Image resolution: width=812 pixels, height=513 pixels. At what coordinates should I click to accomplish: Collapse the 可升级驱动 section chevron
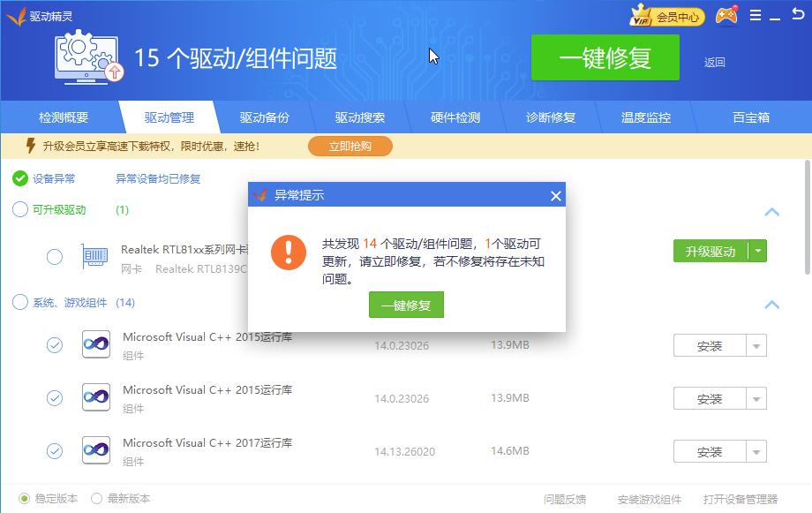(772, 212)
